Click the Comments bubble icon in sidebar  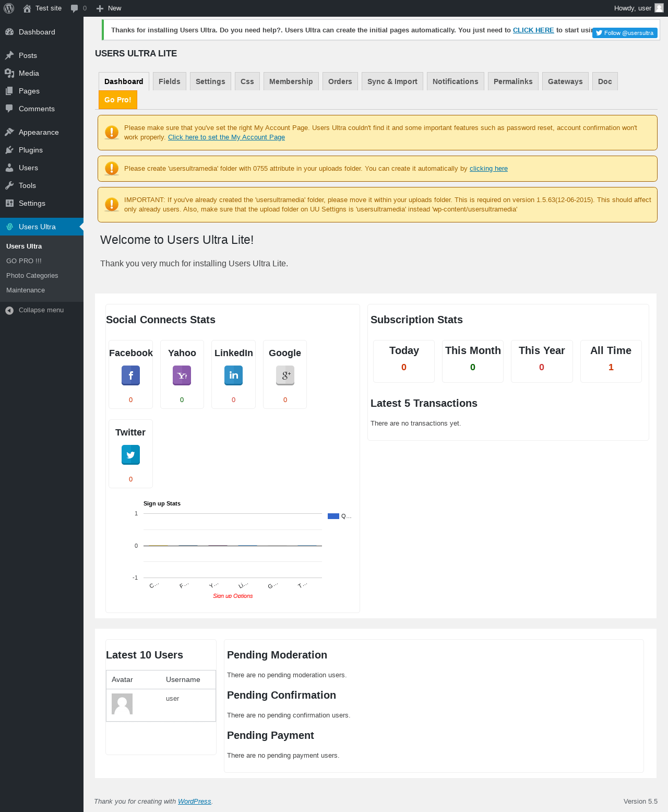click(x=9, y=109)
